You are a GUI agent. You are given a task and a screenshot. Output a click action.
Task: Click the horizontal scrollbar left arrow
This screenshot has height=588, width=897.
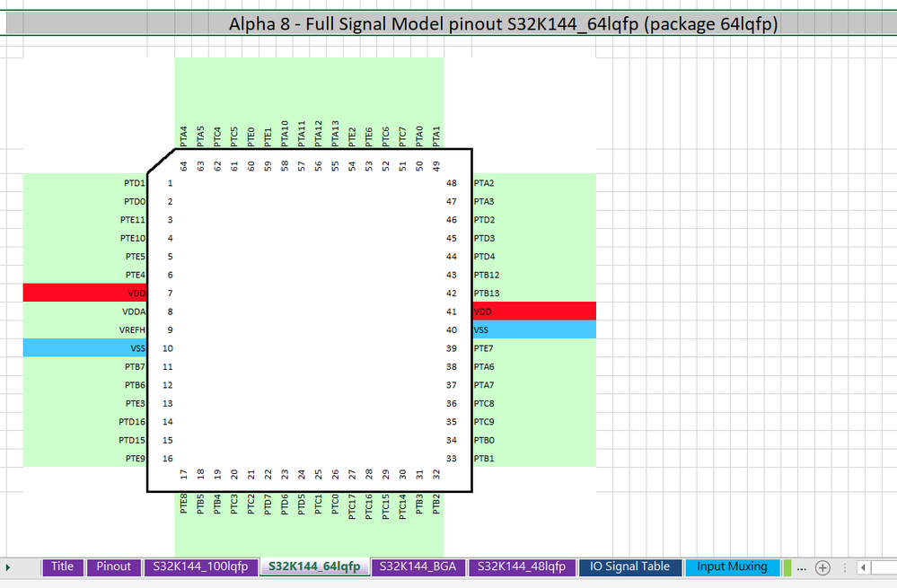(x=865, y=567)
